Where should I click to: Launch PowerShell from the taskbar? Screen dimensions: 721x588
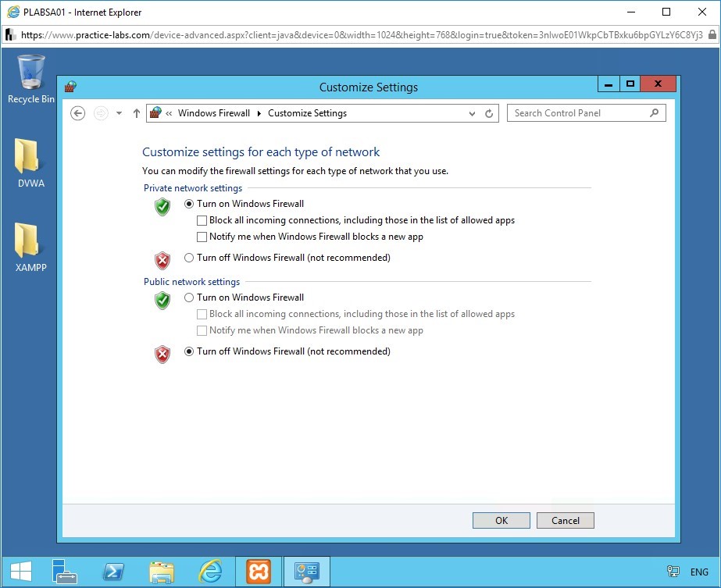coord(113,572)
